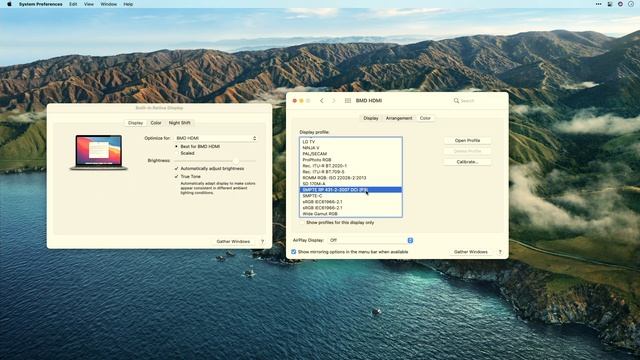Go forward in BMD HDMI window
640x360 pixels.
point(333,100)
